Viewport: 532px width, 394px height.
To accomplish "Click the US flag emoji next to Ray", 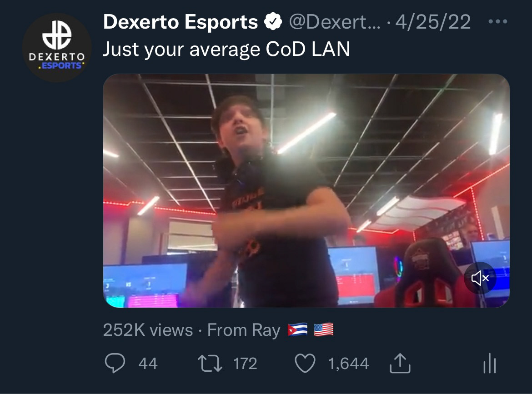I will (x=324, y=329).
